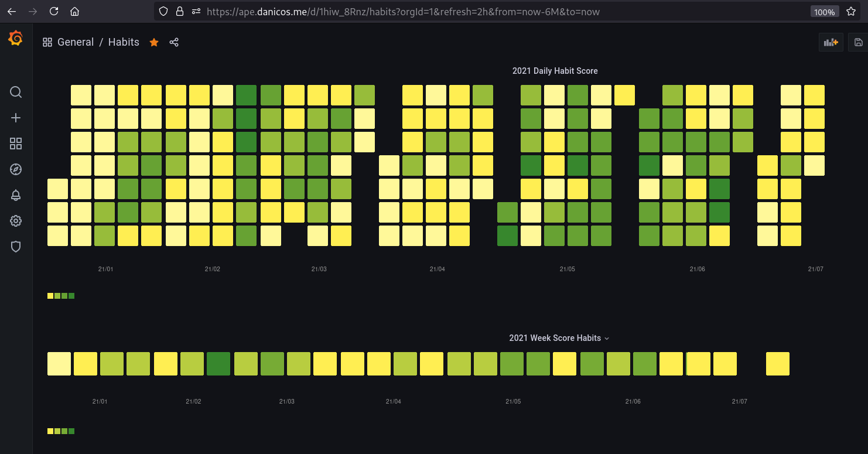
Task: Save the dashboard with floppy icon
Action: (x=858, y=42)
